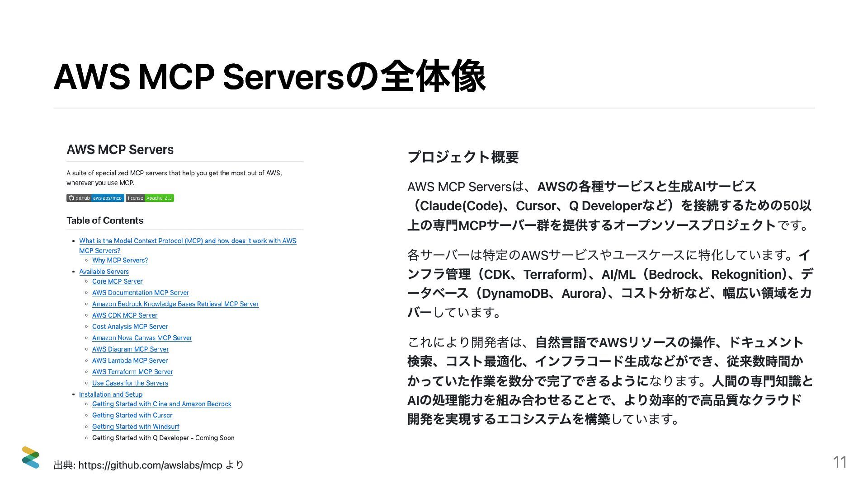Open 'AWS Terraform MCP Server' link
The height and width of the screenshot is (488, 868).
point(132,372)
